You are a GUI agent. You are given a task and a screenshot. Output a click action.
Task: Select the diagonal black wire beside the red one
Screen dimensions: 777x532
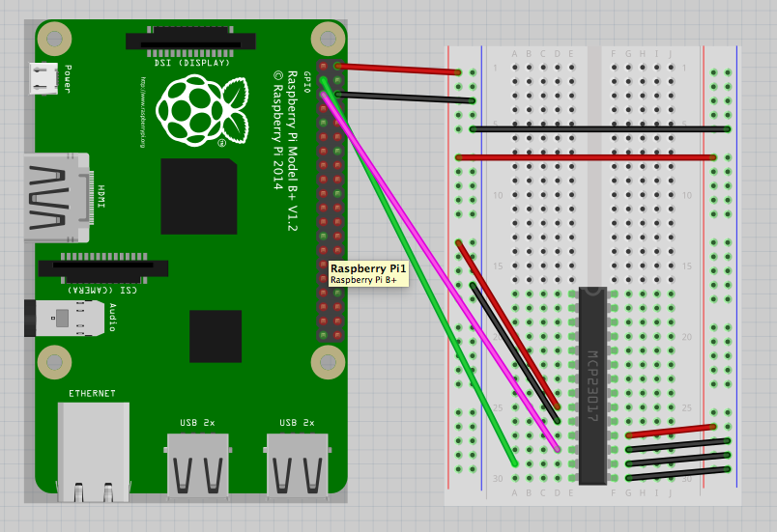[515, 352]
